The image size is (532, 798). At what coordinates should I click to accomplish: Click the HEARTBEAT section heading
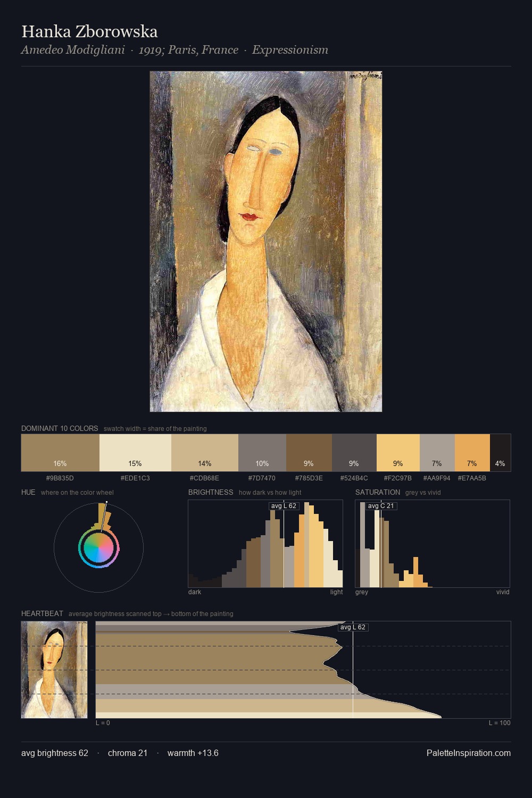coord(42,613)
